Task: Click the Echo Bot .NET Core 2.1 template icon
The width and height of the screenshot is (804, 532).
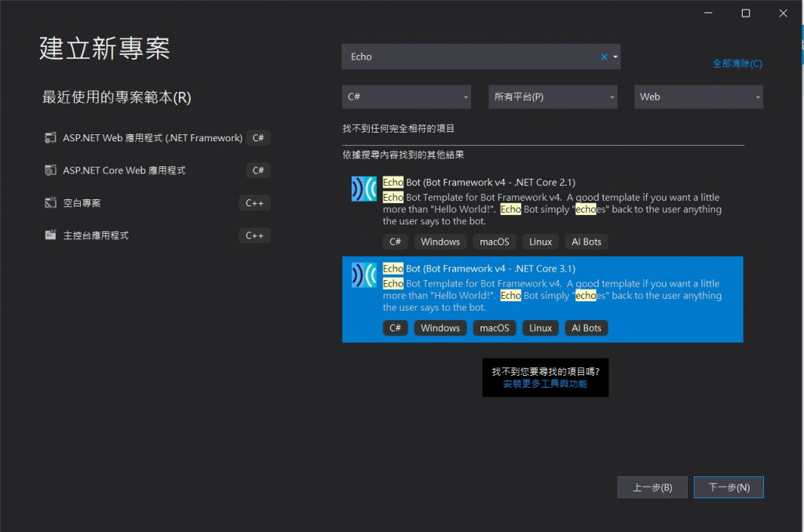Action: [364, 188]
